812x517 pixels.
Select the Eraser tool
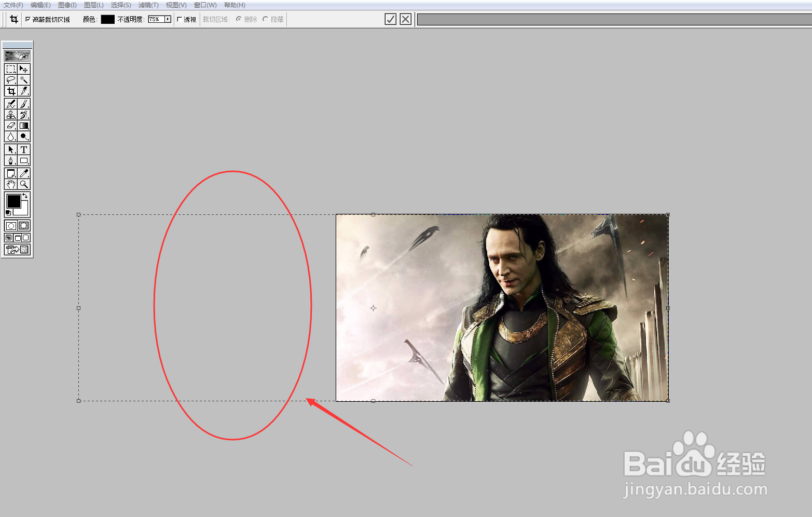point(11,126)
